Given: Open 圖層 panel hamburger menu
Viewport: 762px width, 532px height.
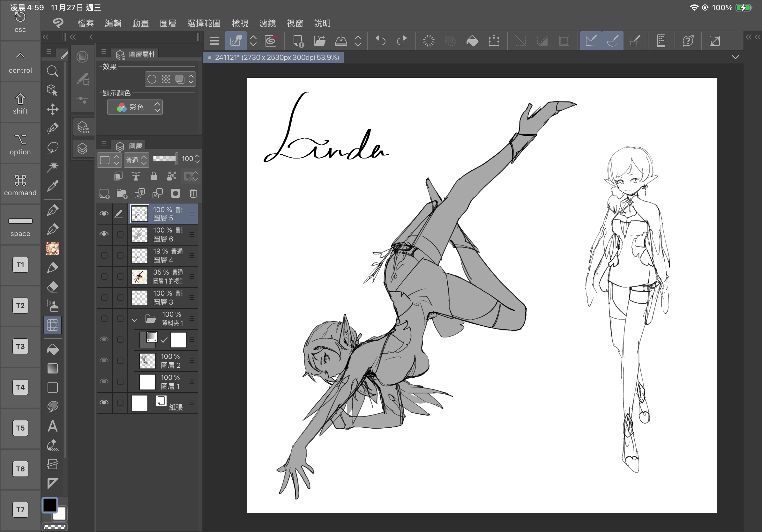Looking at the screenshot, I should click(x=104, y=143).
